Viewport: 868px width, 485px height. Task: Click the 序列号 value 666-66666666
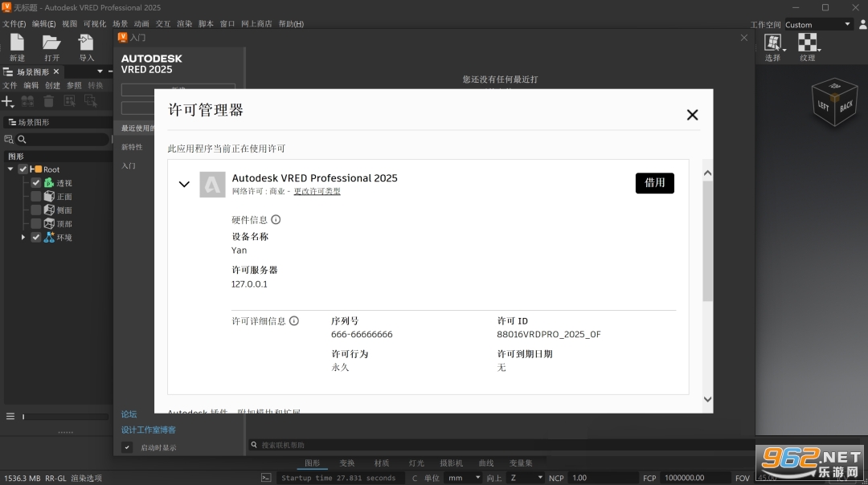tap(362, 334)
